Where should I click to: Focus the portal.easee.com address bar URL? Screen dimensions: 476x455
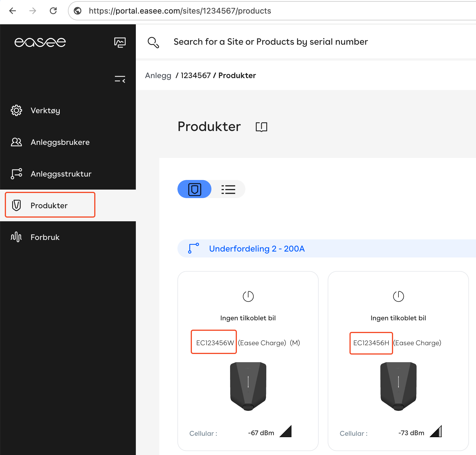tap(180, 11)
